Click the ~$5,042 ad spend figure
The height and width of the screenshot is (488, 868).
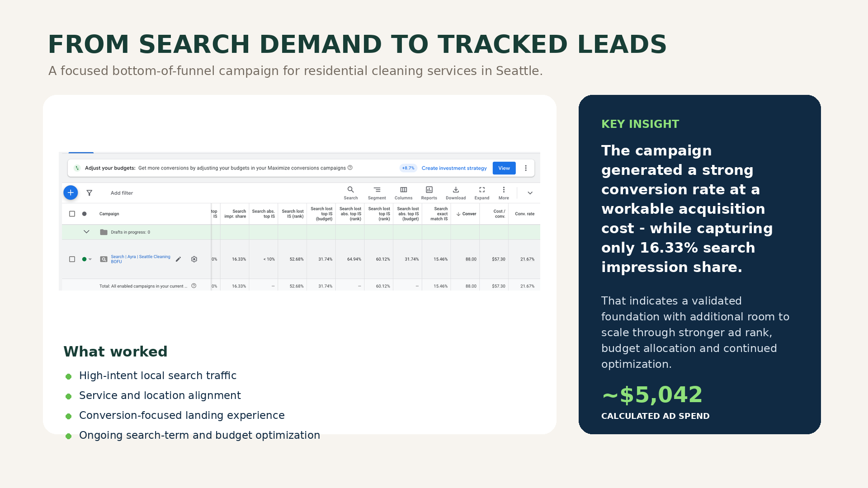pyautogui.click(x=652, y=394)
